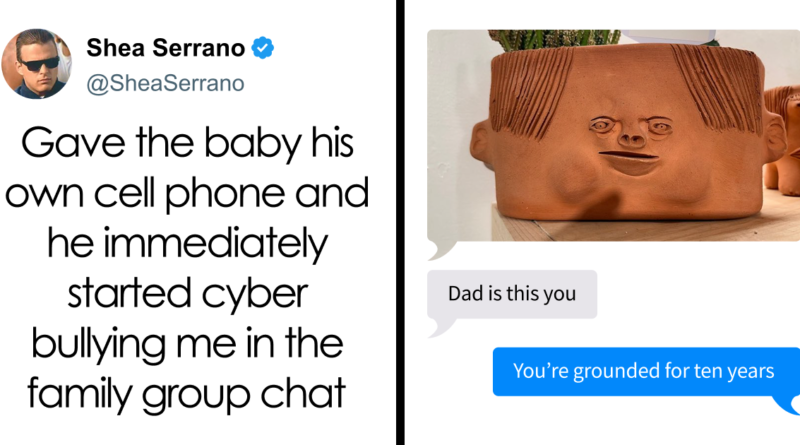Open the clay face planter photo message

(613, 135)
